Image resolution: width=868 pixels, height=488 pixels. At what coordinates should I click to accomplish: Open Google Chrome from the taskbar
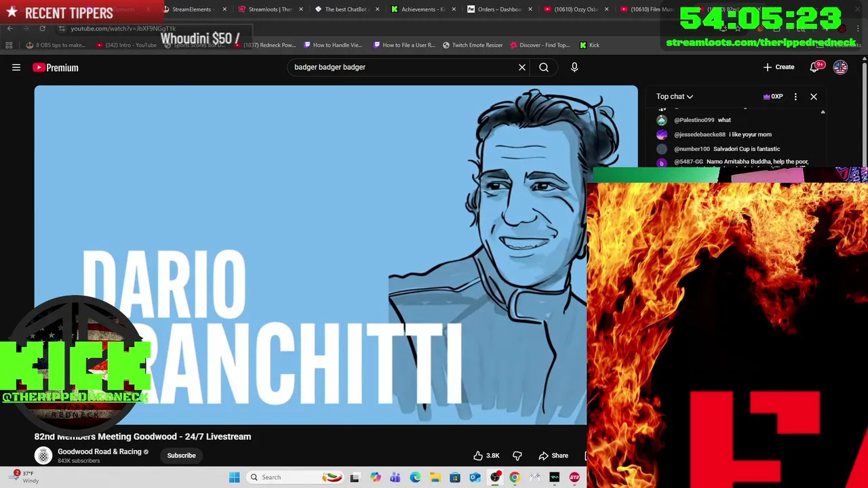tap(515, 477)
